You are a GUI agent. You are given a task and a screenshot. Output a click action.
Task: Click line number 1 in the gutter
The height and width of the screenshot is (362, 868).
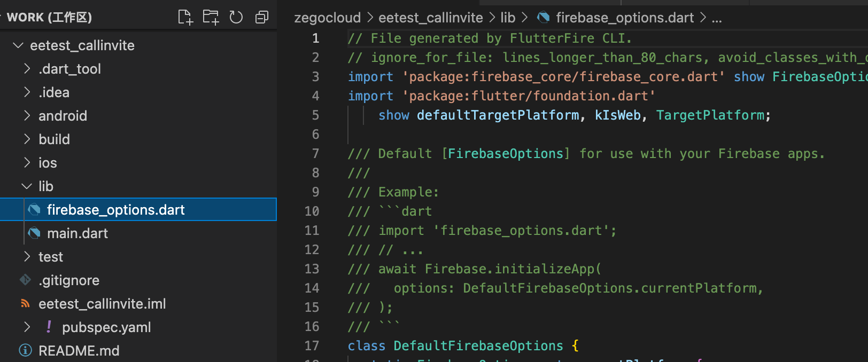315,38
